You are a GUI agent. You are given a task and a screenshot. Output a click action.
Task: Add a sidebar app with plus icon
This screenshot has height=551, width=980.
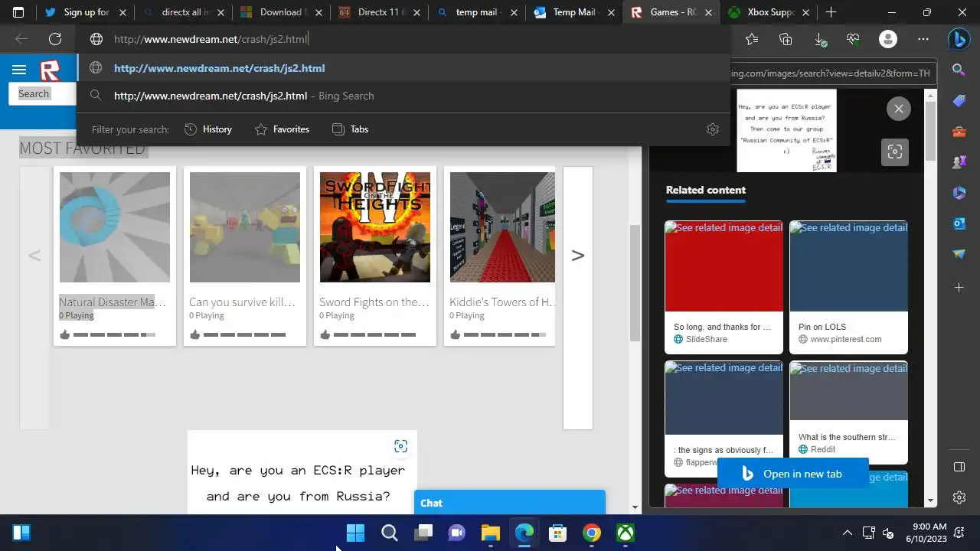point(959,287)
